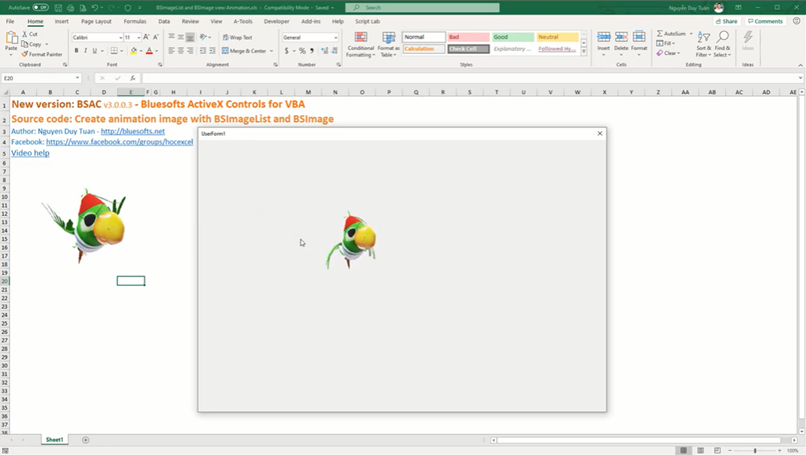Click the Insert Function fx icon
This screenshot has width=806, height=455.
point(133,78)
